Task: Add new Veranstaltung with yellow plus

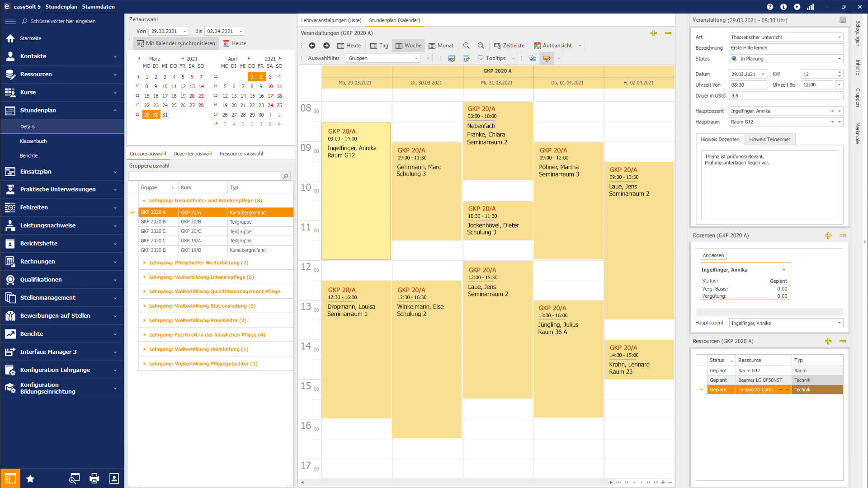Action: click(x=653, y=33)
